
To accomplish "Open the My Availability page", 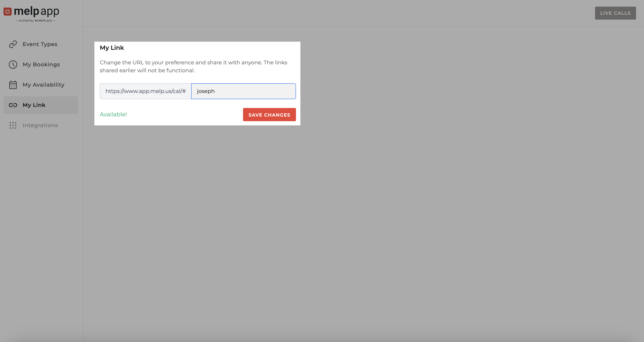I will pos(43,85).
